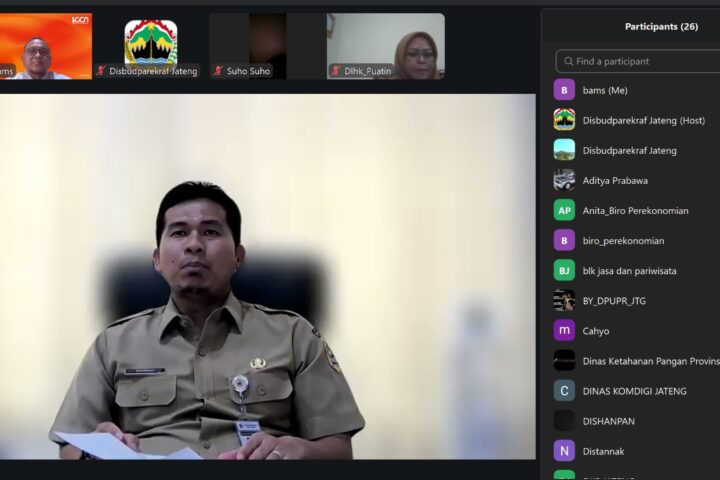Click the Find a participant search field
The width and height of the screenshot is (720, 480).
pyautogui.click(x=638, y=61)
